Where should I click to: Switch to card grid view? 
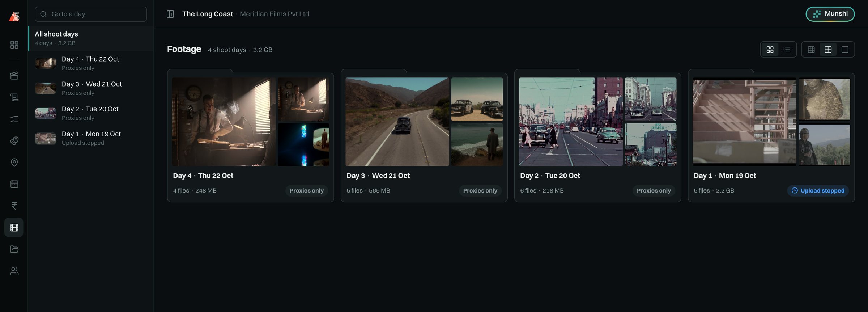click(770, 50)
